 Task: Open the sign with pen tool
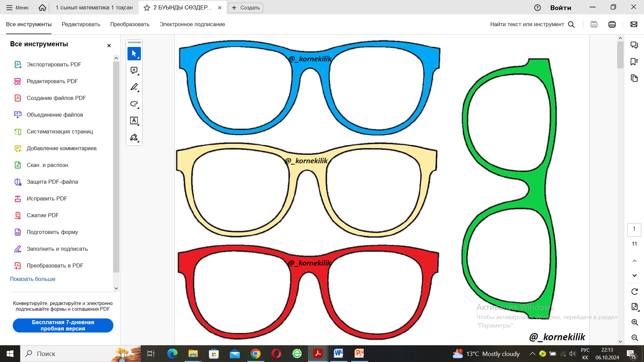click(x=134, y=137)
